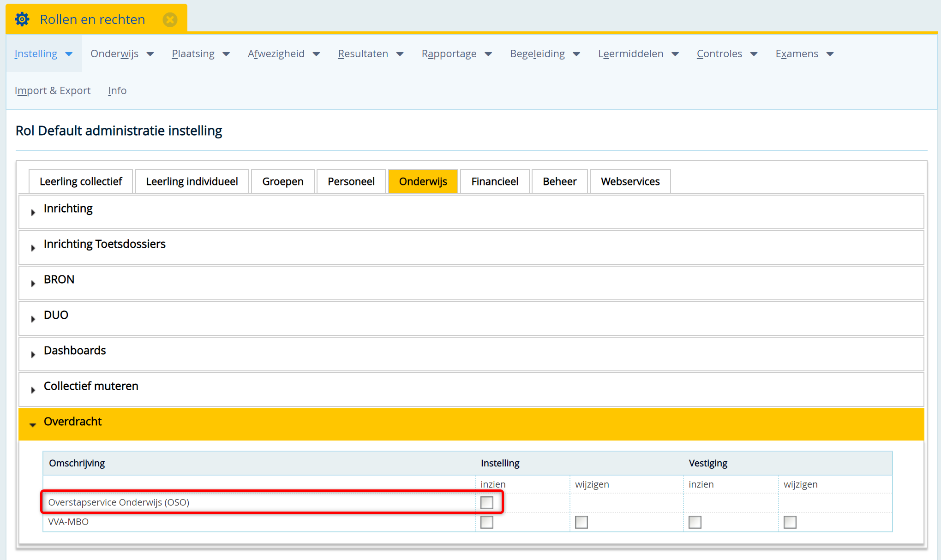Open the Instelling menu
The height and width of the screenshot is (560, 941).
click(x=44, y=54)
